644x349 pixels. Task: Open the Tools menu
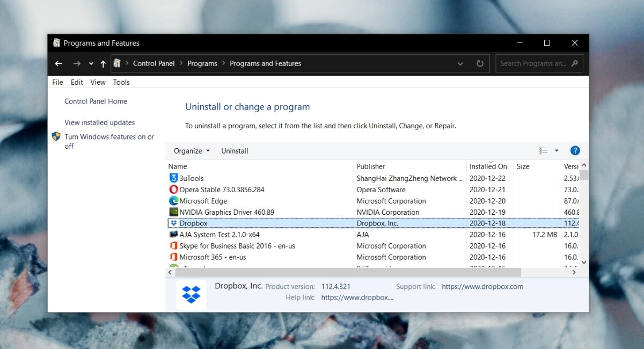point(121,82)
